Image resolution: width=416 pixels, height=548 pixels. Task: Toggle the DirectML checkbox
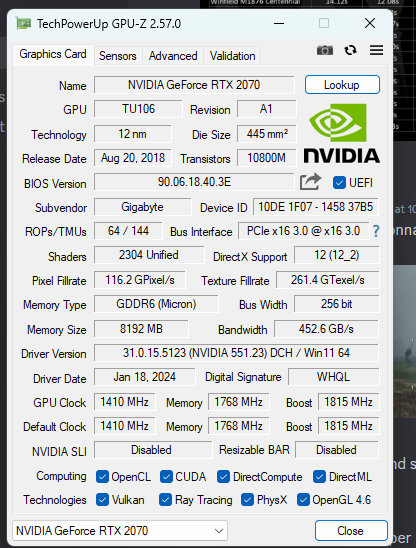coord(319,477)
